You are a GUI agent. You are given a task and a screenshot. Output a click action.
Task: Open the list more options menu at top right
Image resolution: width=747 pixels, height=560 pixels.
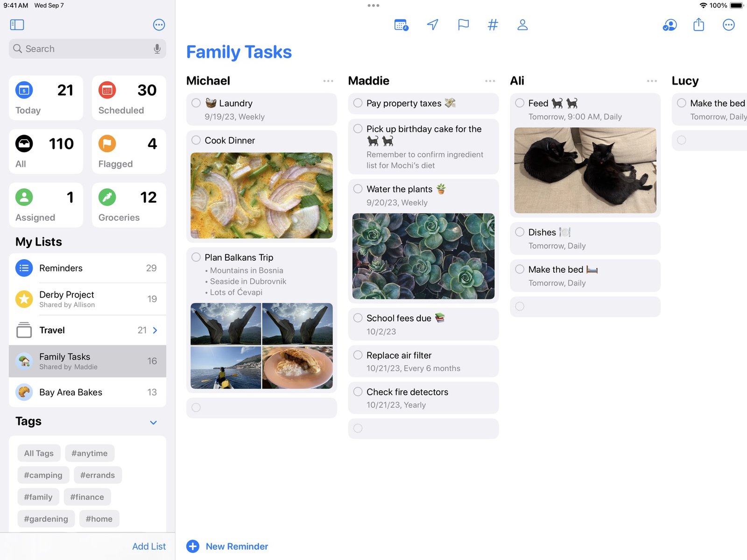728,25
